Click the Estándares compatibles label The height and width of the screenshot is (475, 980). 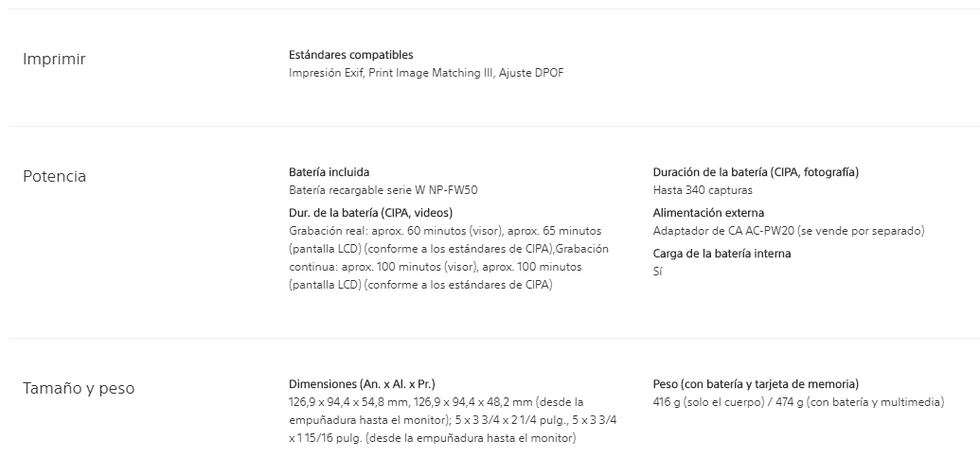(350, 55)
